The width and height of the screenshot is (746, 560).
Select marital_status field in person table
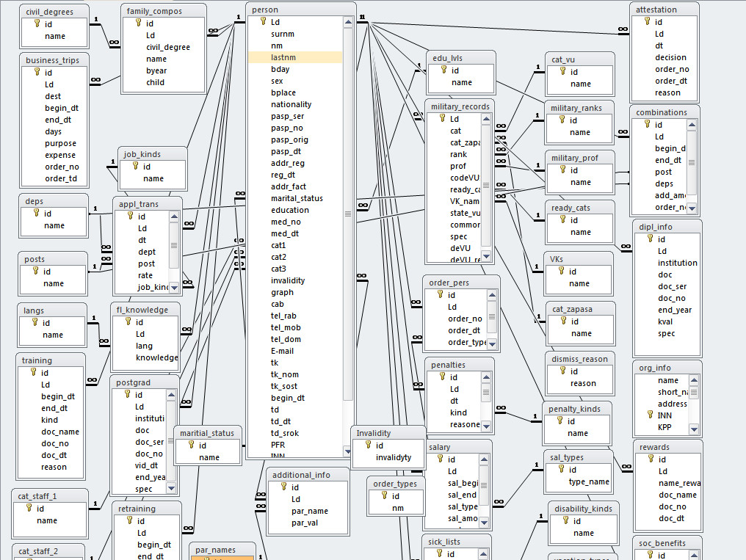tap(295, 199)
